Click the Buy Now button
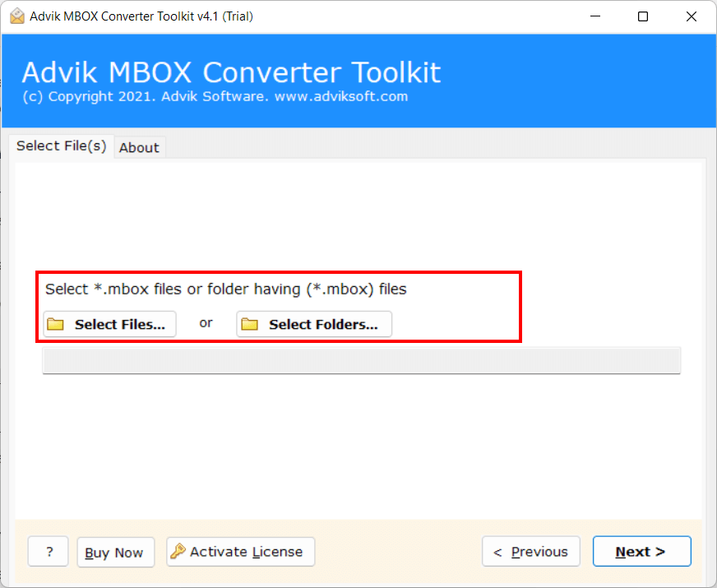 point(116,552)
